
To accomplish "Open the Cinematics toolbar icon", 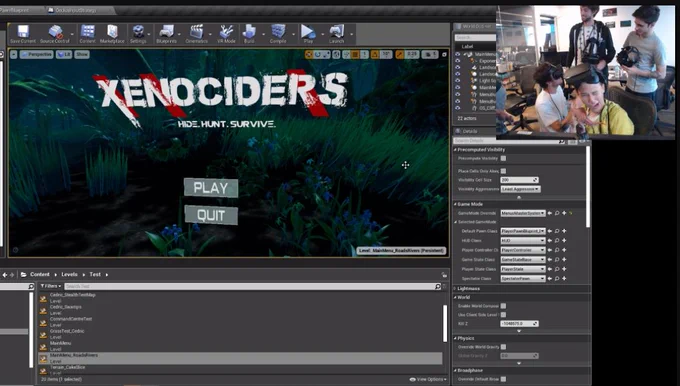I will (x=196, y=34).
